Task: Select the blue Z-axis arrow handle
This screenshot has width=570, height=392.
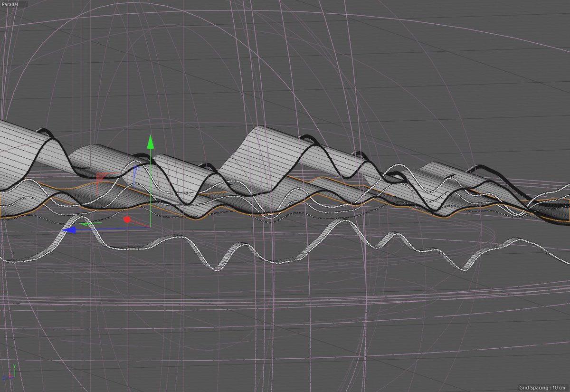Action: (70, 229)
